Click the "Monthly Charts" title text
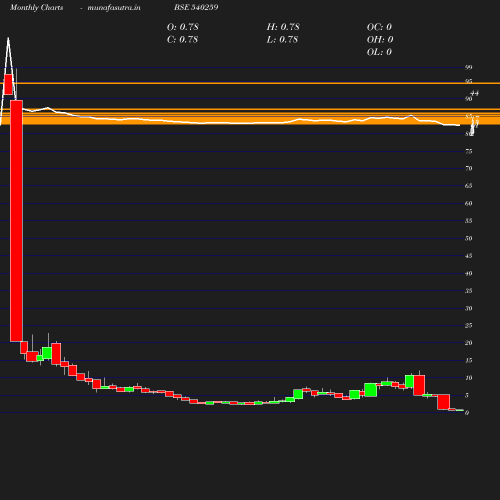 [36, 8]
